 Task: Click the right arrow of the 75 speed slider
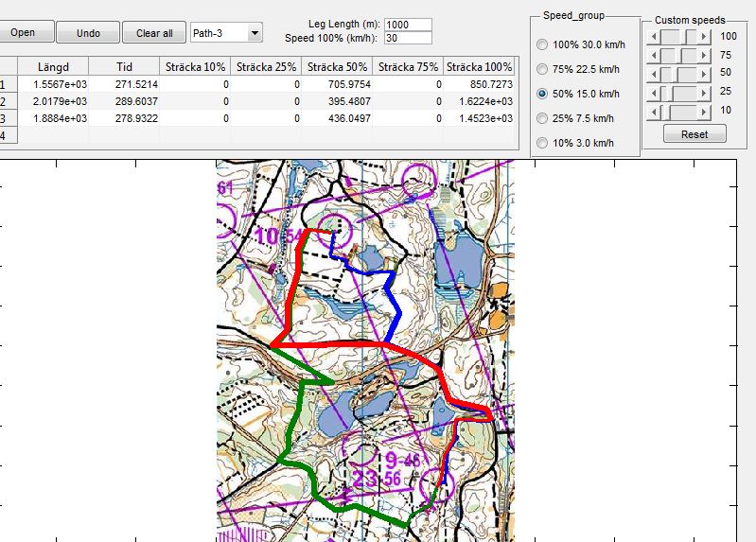[704, 56]
